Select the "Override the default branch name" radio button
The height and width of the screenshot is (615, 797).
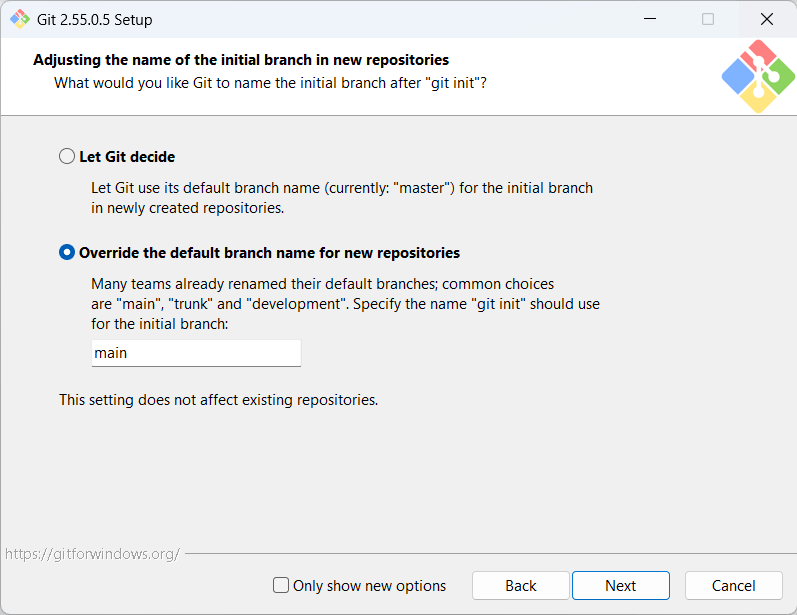[67, 252]
